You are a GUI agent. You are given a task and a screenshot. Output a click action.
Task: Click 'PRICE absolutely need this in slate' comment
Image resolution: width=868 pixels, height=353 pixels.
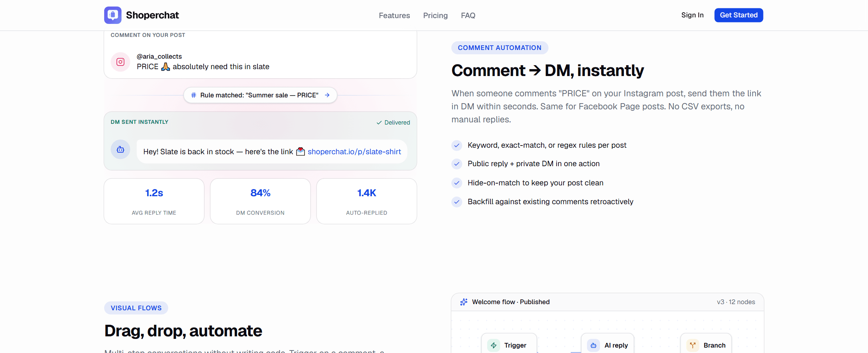(203, 67)
